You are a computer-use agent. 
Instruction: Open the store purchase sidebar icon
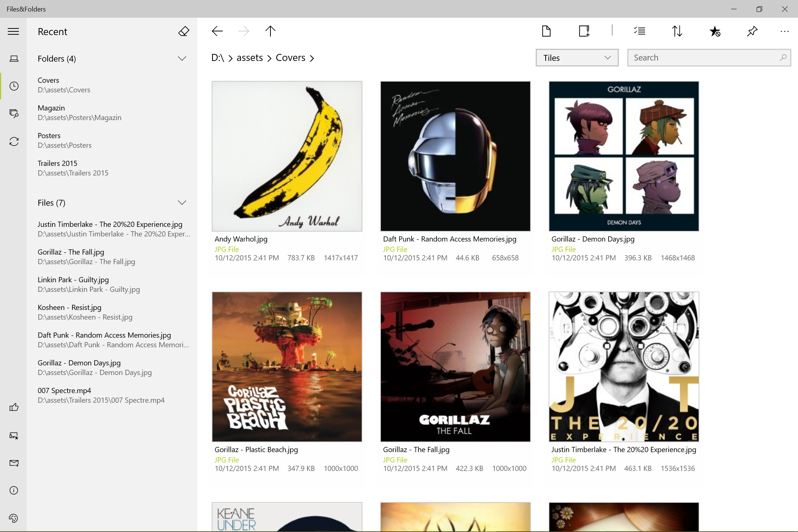pyautogui.click(x=14, y=436)
